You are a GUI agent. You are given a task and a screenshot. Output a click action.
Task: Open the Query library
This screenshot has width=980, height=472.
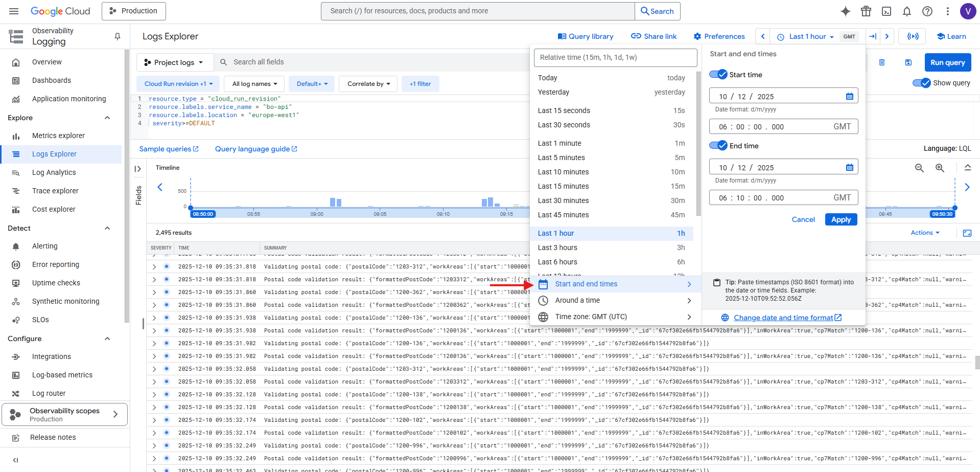[x=586, y=36]
